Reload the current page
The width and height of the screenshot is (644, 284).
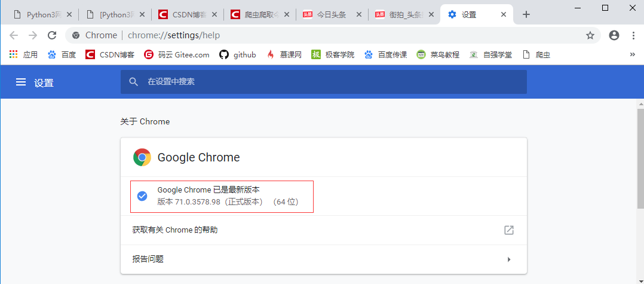(x=52, y=35)
